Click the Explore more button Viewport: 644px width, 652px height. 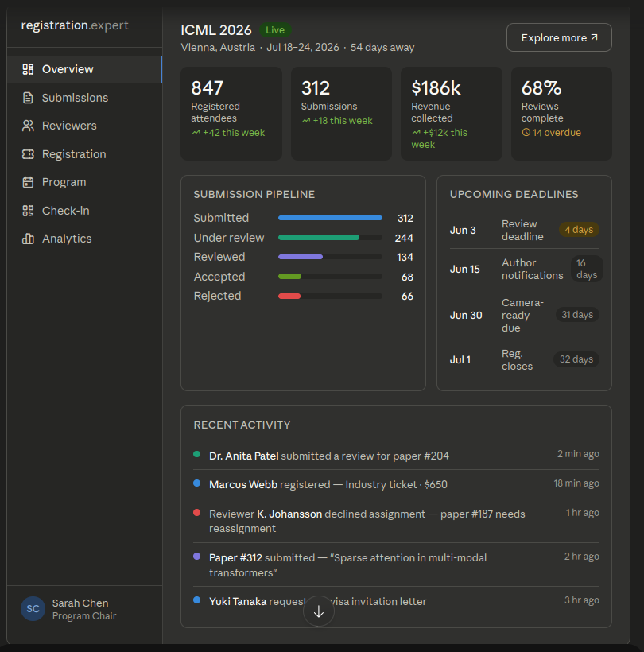click(x=559, y=37)
